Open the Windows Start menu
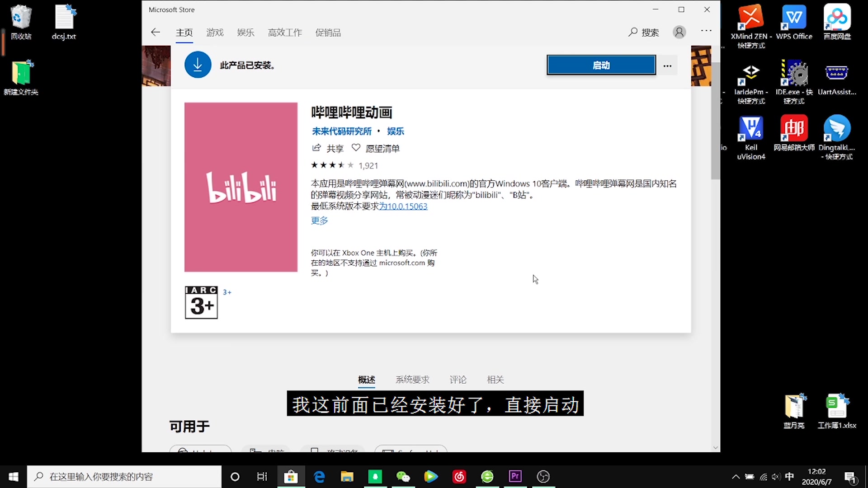 (x=14, y=477)
